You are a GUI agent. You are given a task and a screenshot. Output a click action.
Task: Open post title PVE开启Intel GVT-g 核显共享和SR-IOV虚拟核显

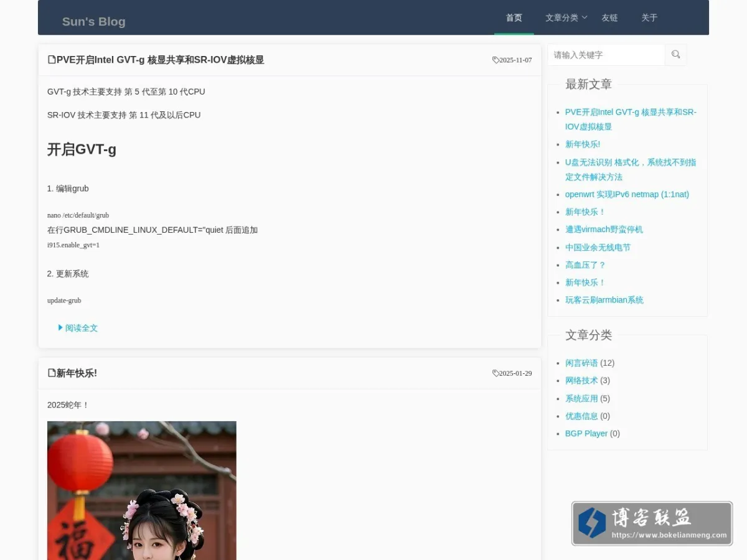[x=160, y=60]
